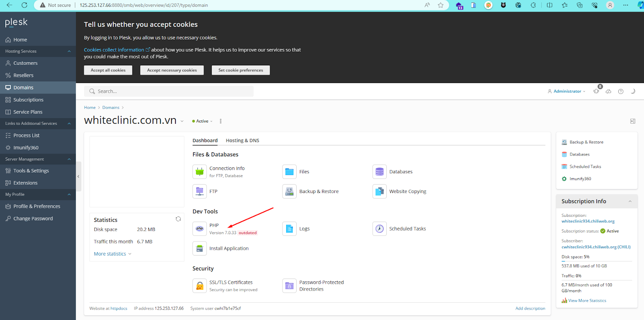The height and width of the screenshot is (320, 644).
Task: Open Scheduled Tasks in right sidebar
Action: click(585, 166)
